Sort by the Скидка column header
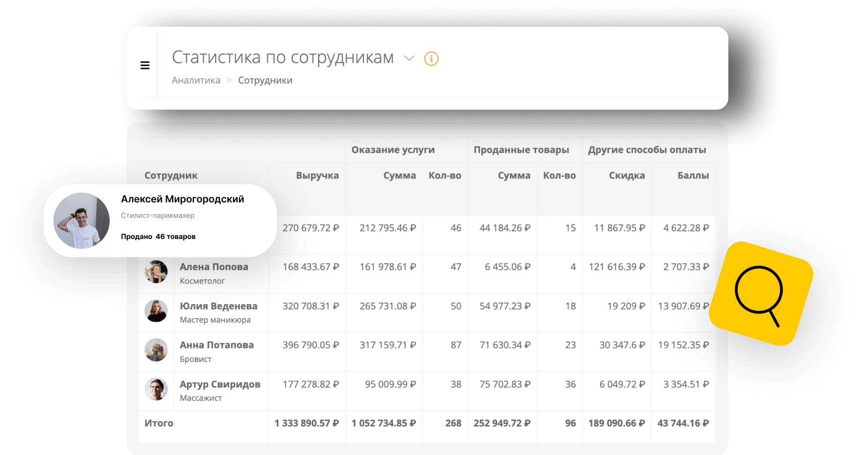The height and width of the screenshot is (455, 868). pos(626,175)
